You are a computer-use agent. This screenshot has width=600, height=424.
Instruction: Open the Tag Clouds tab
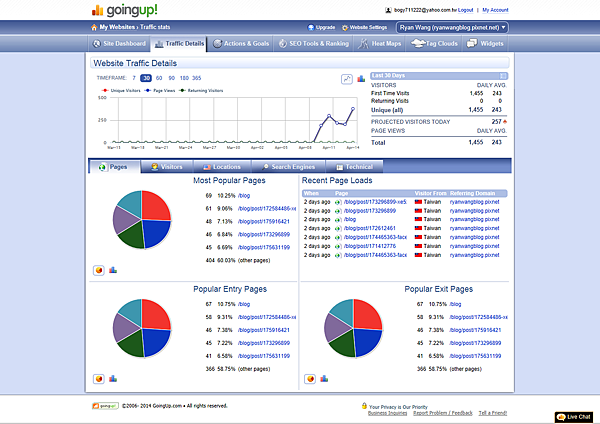434,44
